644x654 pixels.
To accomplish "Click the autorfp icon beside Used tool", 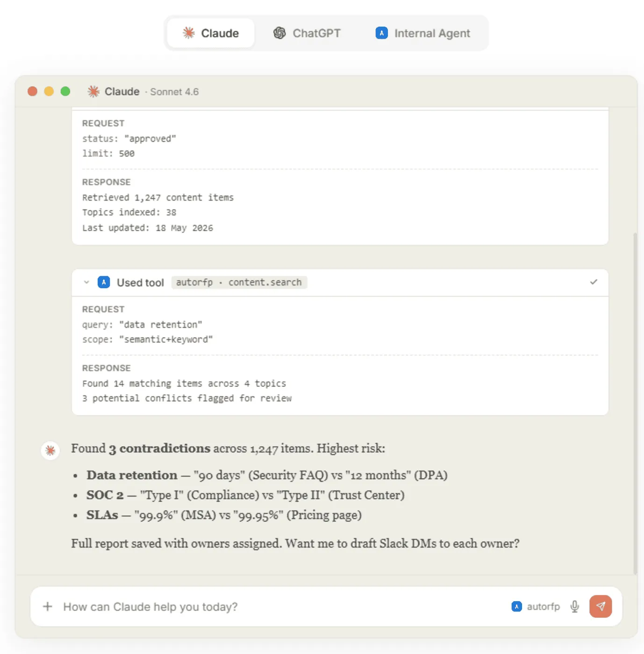I will (x=104, y=282).
